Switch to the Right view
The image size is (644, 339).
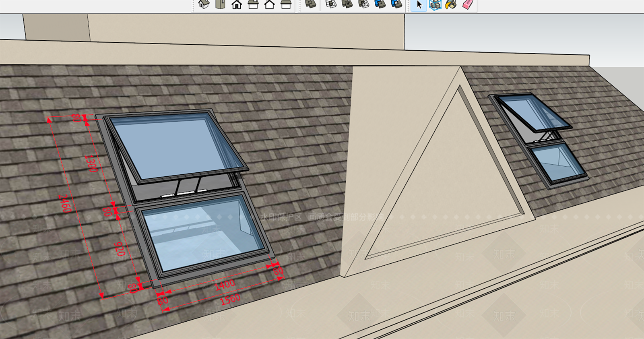[253, 4]
